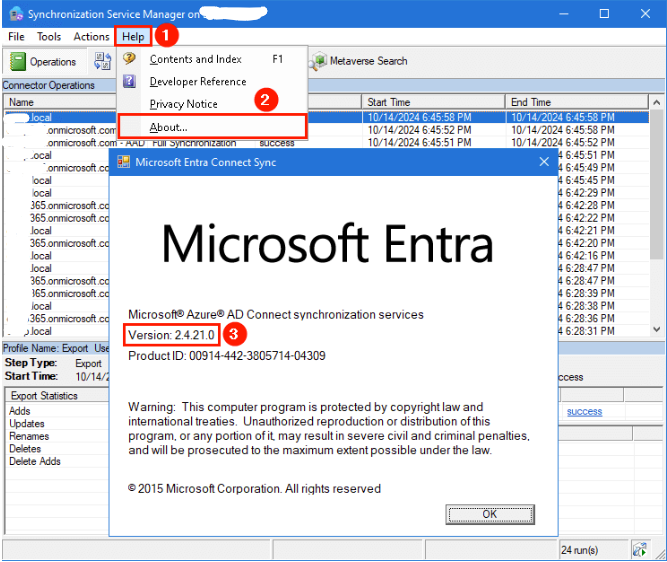Click the operations list scrollbar thumb

click(656, 184)
